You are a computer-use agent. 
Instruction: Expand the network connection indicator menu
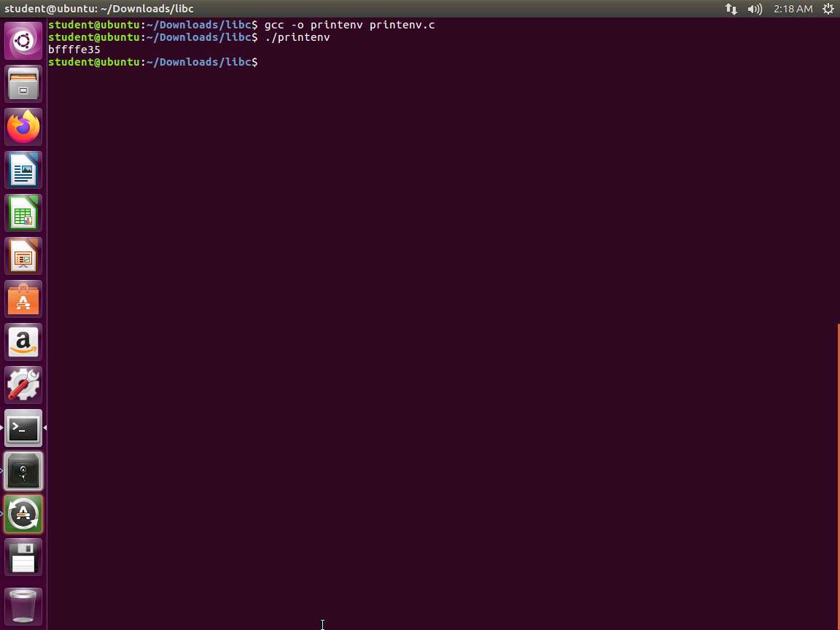click(x=731, y=9)
